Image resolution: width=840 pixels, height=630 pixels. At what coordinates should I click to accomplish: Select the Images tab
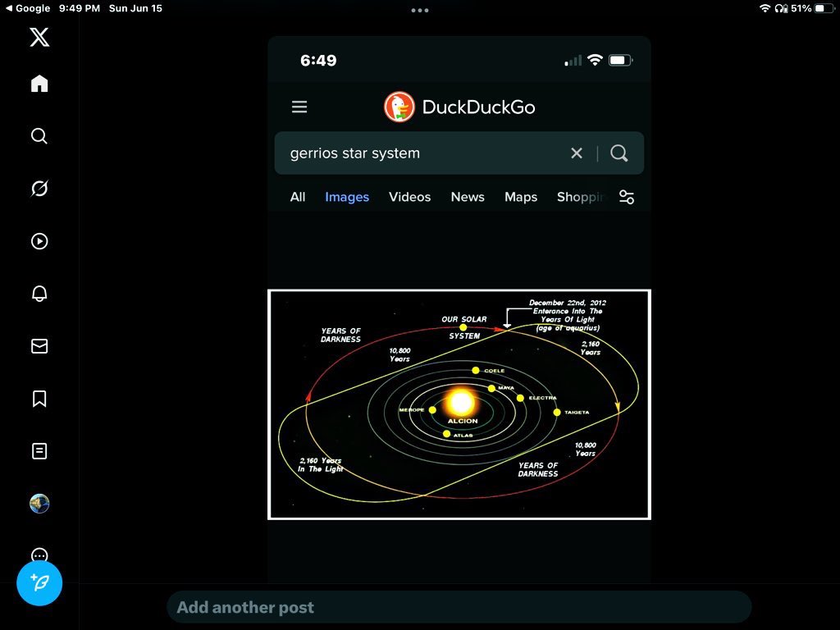(347, 197)
